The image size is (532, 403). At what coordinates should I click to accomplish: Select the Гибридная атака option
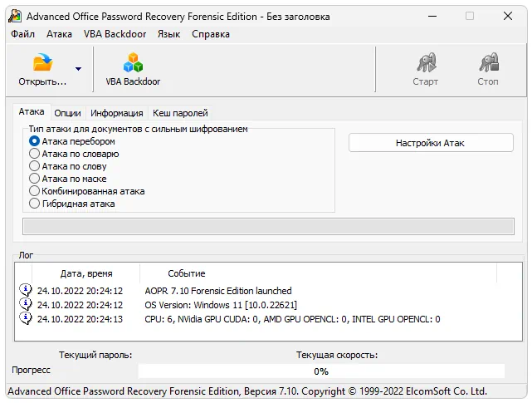click(x=72, y=204)
